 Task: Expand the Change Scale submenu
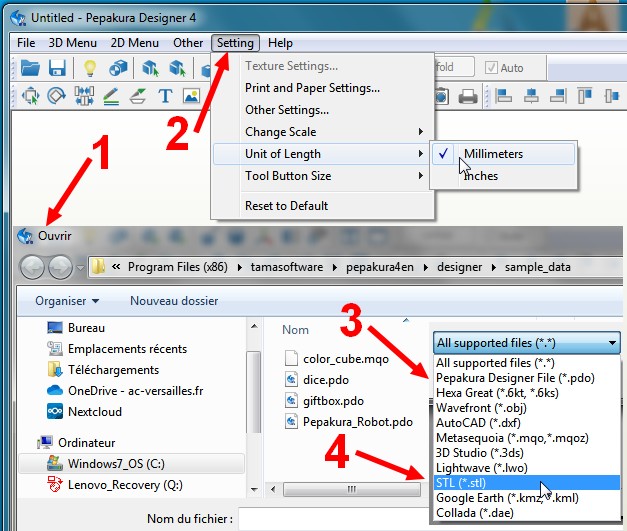point(323,132)
